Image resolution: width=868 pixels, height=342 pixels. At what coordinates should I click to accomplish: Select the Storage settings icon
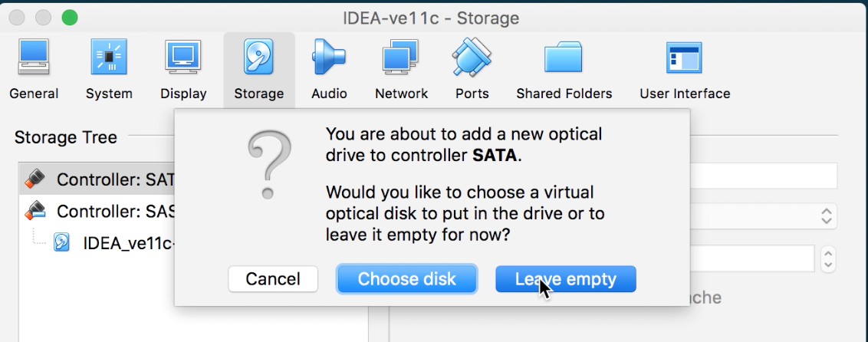click(258, 70)
